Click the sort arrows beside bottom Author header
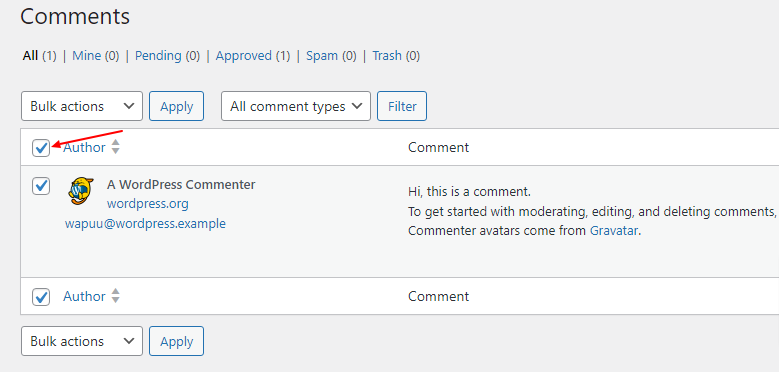Screen dimensions: 779x372 click(115, 296)
